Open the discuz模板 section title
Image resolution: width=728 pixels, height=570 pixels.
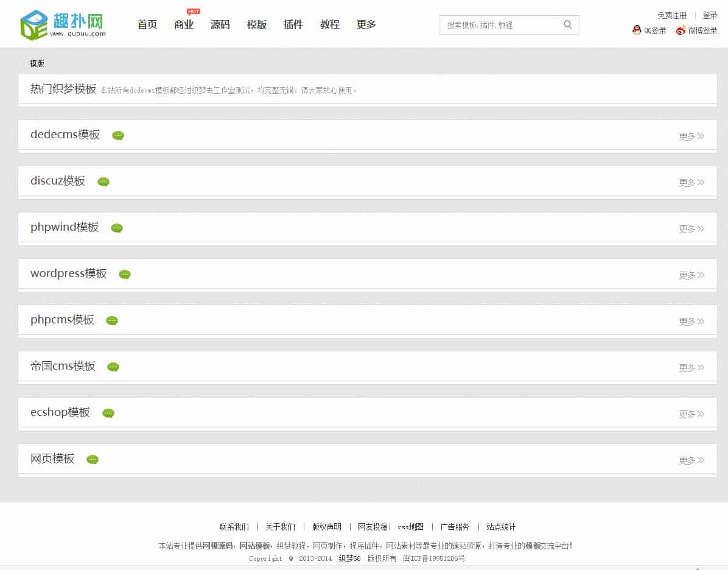click(x=58, y=181)
